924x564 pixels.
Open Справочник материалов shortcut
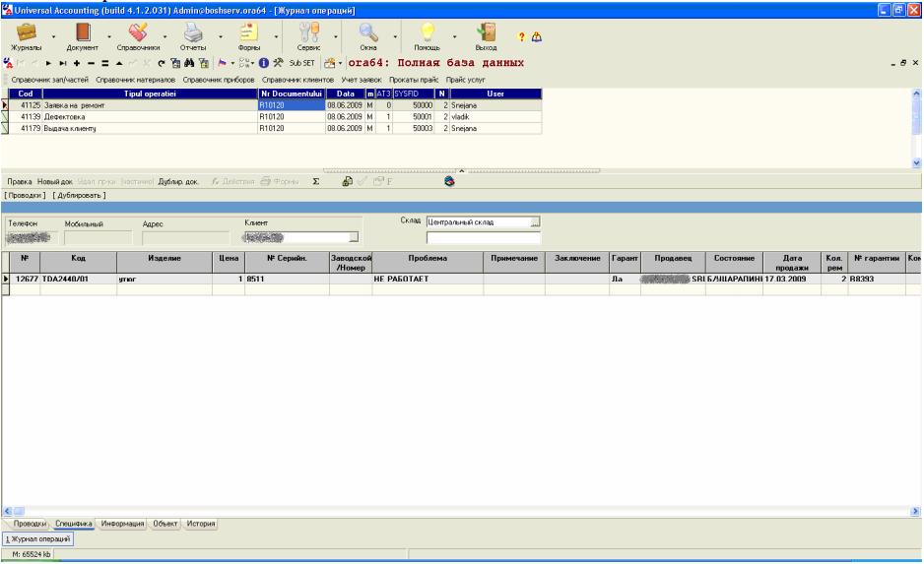pyautogui.click(x=136, y=80)
